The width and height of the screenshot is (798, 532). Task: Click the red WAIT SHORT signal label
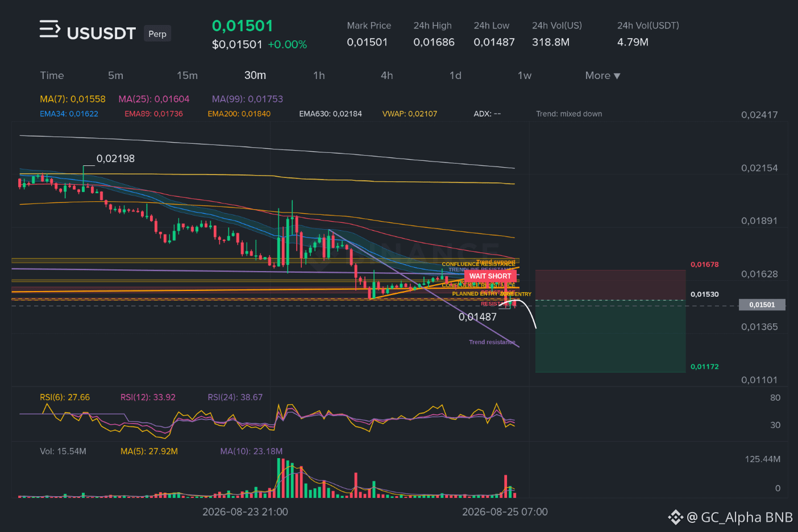pyautogui.click(x=490, y=276)
